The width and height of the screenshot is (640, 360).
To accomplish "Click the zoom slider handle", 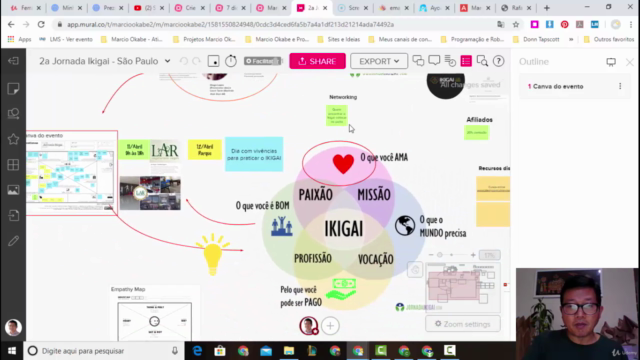I will (440, 255).
